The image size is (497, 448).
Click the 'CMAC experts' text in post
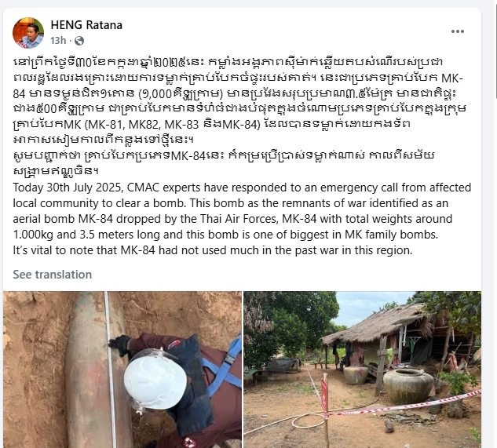tap(163, 188)
